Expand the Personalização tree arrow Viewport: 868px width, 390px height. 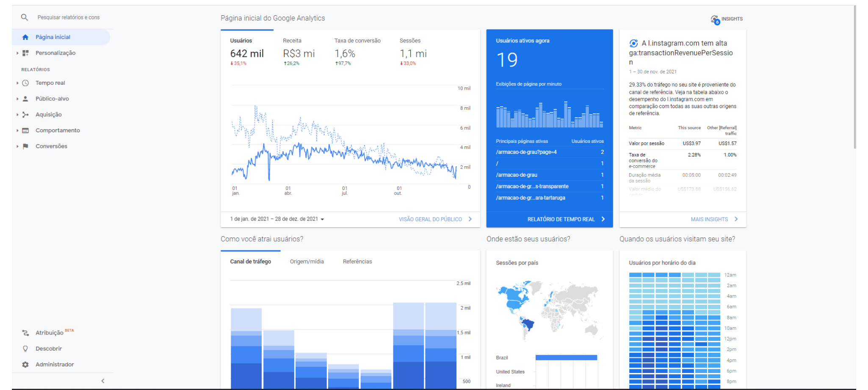[x=17, y=53]
